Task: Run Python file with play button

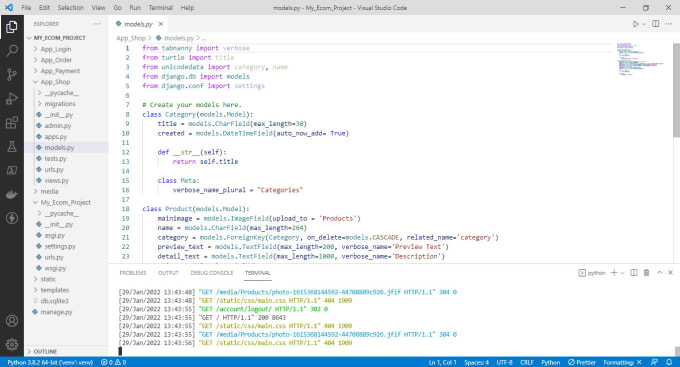Action: [x=635, y=24]
